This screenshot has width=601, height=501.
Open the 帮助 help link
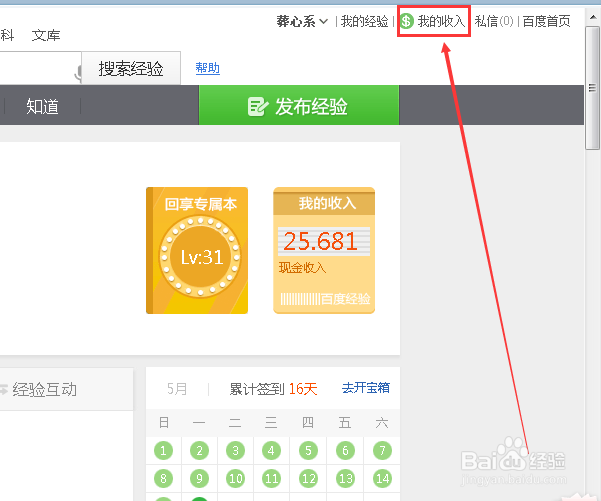point(208,68)
